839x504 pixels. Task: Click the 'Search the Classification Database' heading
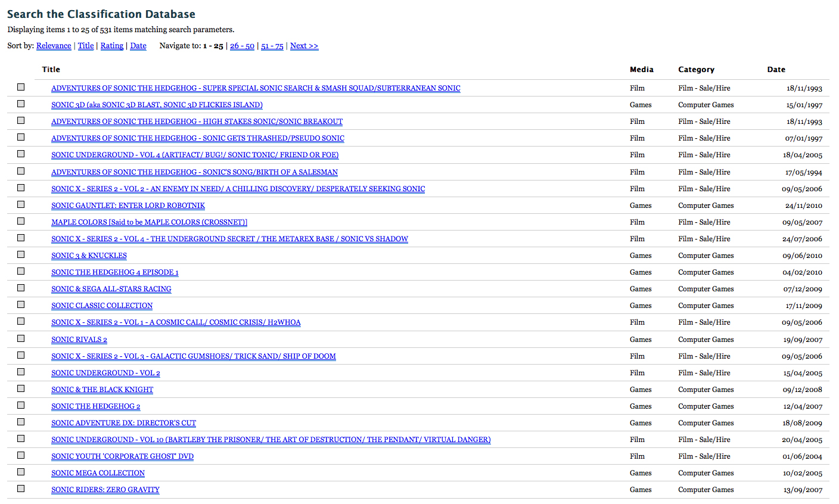coord(101,14)
